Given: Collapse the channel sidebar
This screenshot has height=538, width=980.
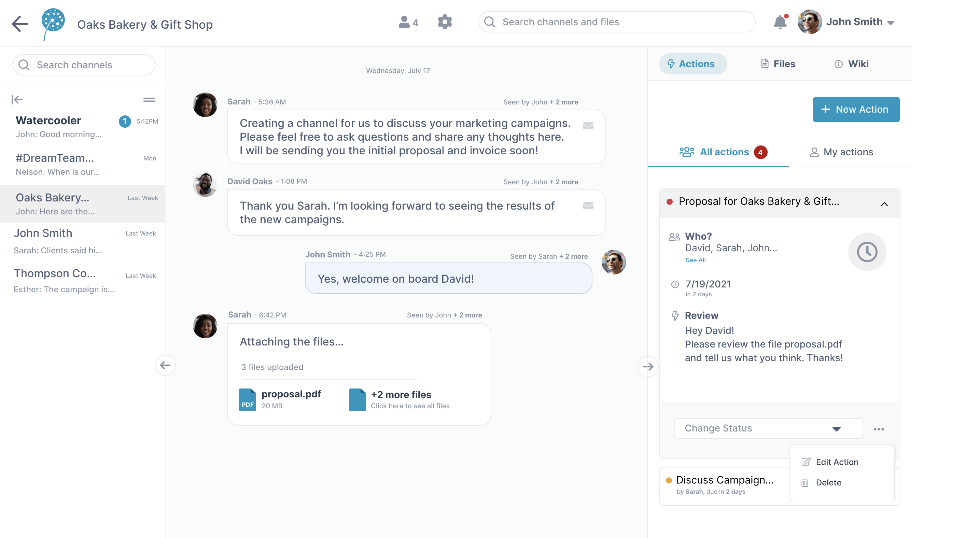Looking at the screenshot, I should [x=17, y=99].
